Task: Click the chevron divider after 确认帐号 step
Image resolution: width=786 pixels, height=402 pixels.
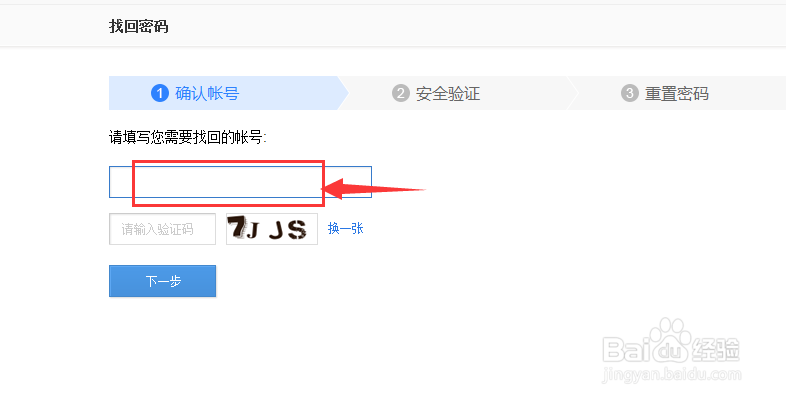Action: pyautogui.click(x=343, y=93)
